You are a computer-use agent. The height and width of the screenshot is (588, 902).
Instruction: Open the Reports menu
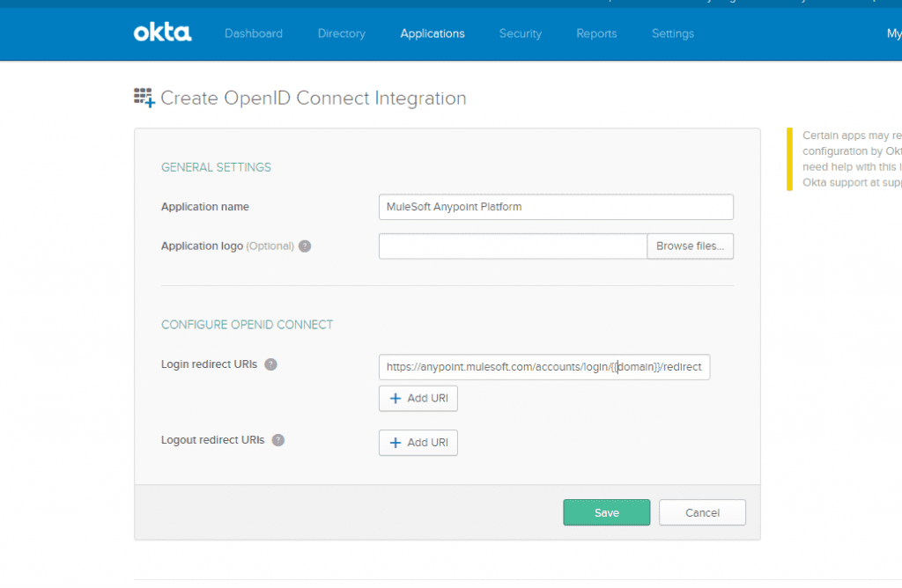tap(596, 33)
